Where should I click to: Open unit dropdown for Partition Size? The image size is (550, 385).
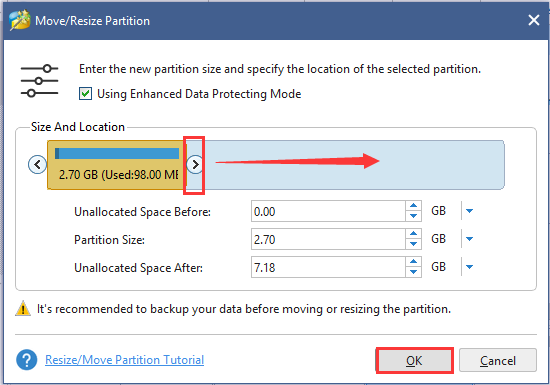[x=469, y=239]
